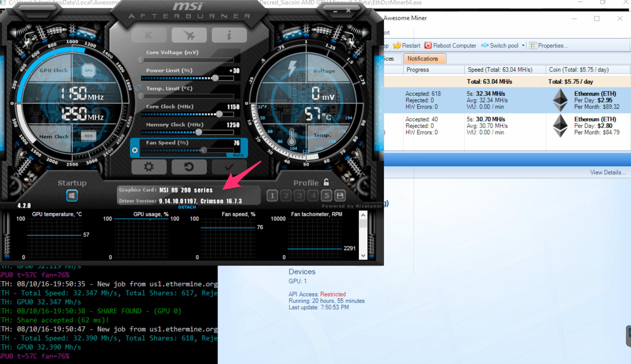Click Ethereum icon in the $2.80 row
This screenshot has height=364, width=631.
[560, 126]
